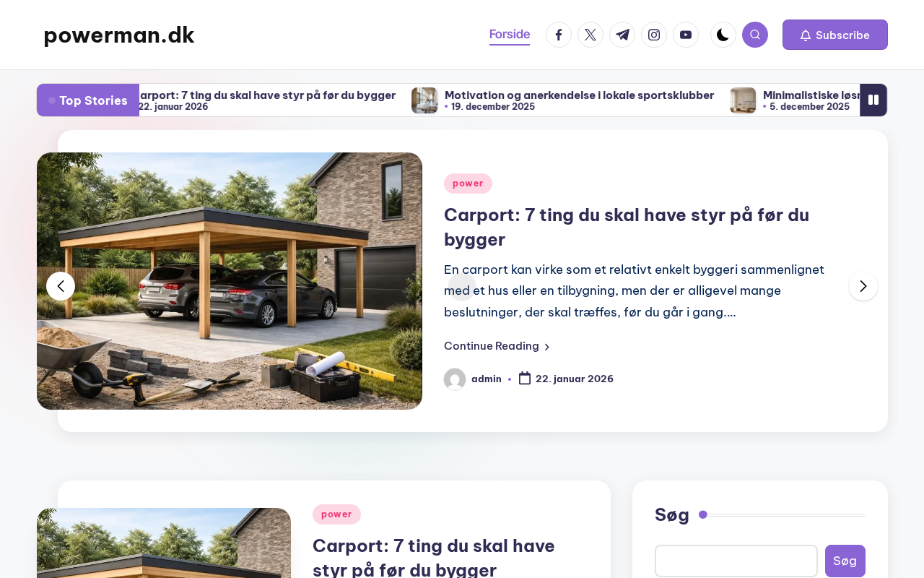Open search with the purple magnifier icon
Image resolution: width=924 pixels, height=578 pixels.
(x=755, y=35)
